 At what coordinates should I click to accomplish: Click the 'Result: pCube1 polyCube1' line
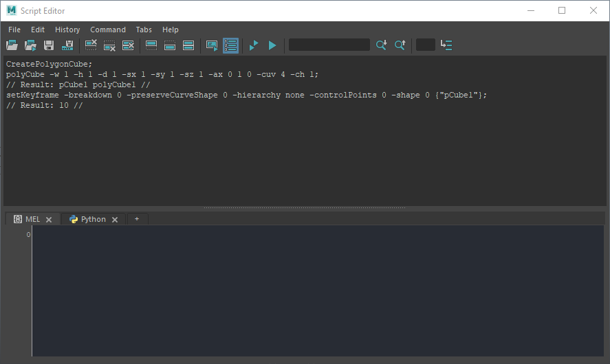(x=78, y=84)
